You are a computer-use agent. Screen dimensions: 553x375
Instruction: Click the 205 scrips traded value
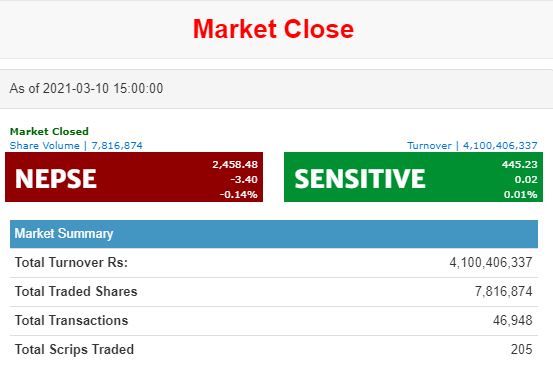pyautogui.click(x=522, y=350)
